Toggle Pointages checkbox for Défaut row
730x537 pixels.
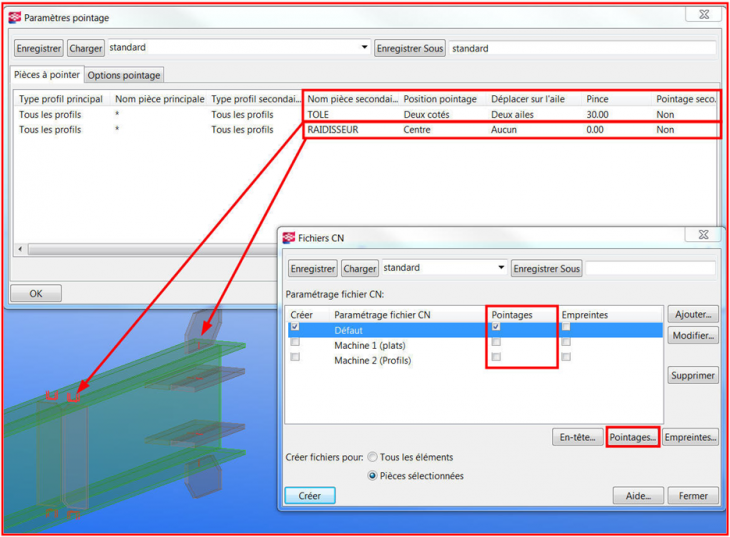(x=496, y=327)
